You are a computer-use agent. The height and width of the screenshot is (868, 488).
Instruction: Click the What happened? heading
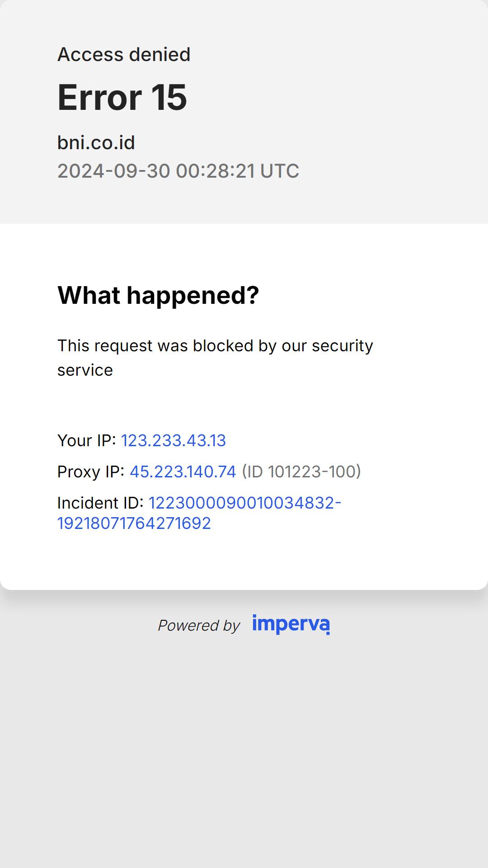click(x=158, y=295)
